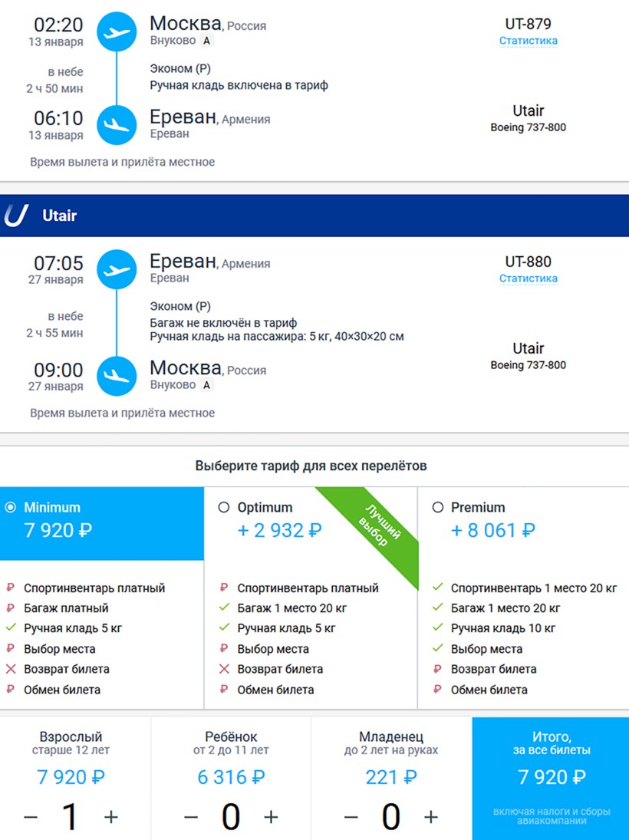Screen dimensions: 629x840
Task: Click ruble icon beside Premium 'Возврат билета'
Action: point(438,669)
